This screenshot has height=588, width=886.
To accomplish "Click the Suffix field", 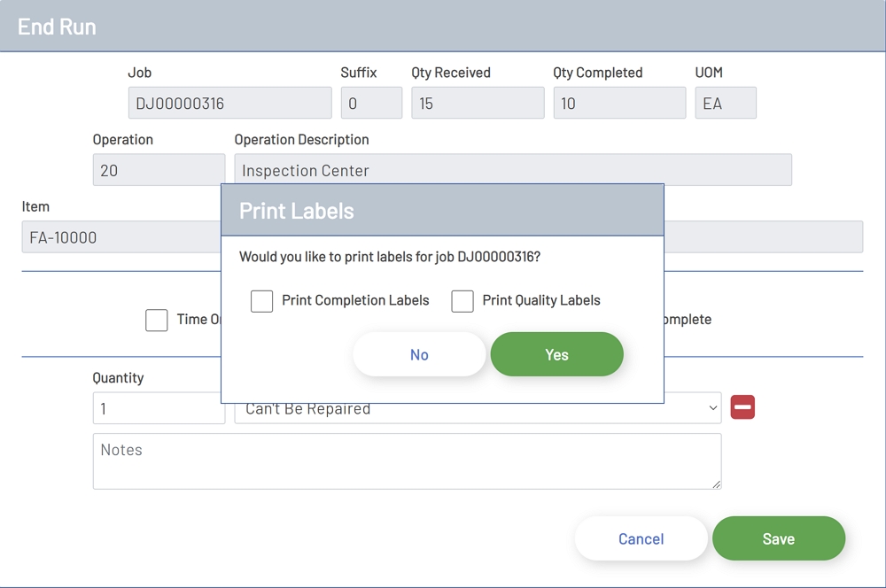I will (371, 103).
